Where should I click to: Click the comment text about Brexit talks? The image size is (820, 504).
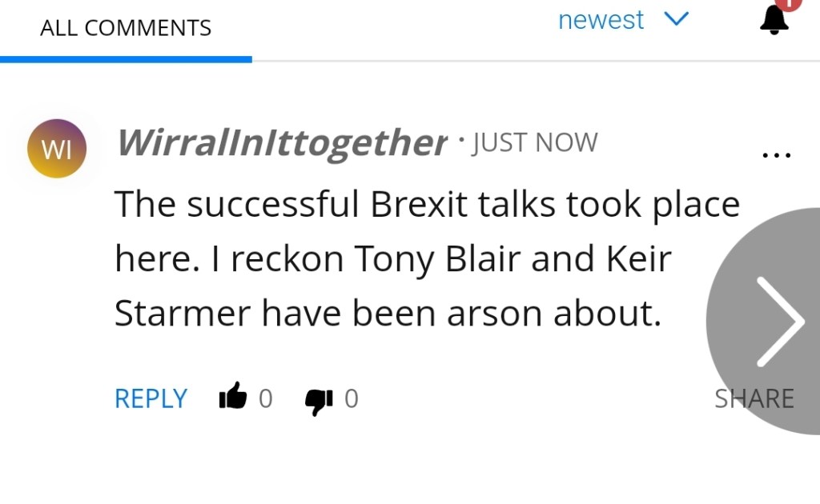pyautogui.click(x=427, y=206)
